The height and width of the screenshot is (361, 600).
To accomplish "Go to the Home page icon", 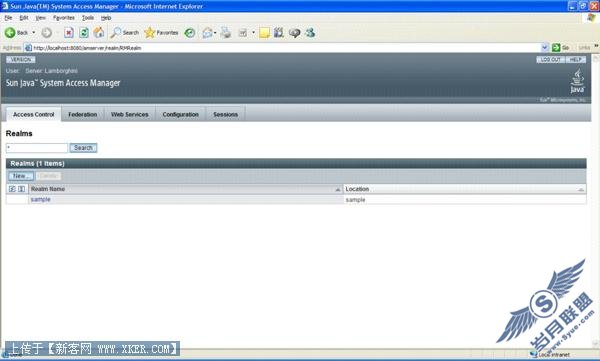I will (99, 33).
